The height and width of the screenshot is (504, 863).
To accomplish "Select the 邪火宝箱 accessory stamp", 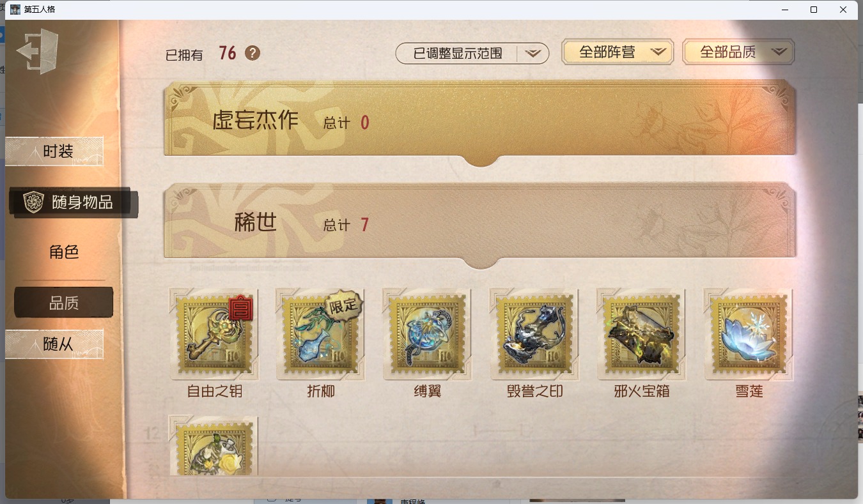I will click(641, 334).
